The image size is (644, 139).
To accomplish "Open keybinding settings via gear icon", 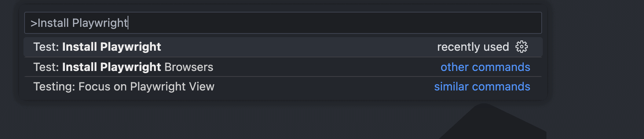I will (522, 47).
